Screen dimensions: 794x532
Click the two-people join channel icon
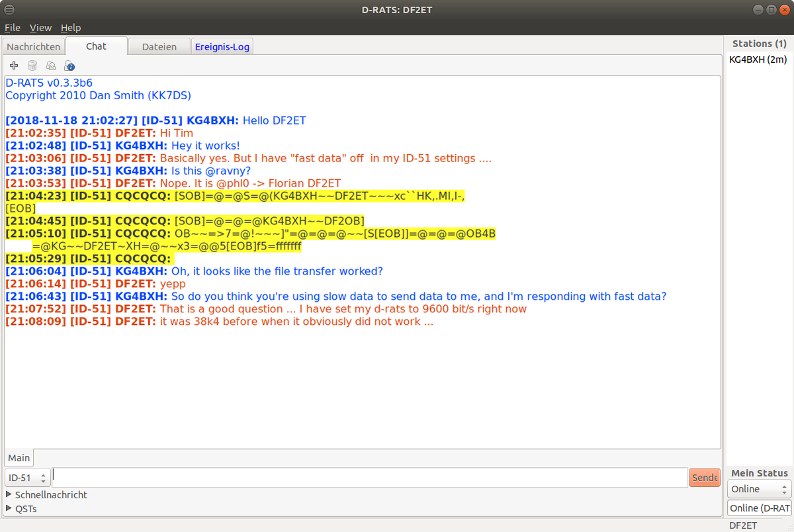tap(51, 66)
